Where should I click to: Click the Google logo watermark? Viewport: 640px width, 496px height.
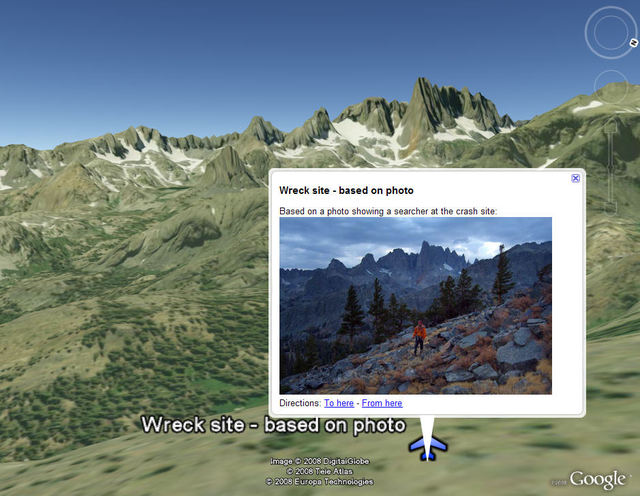pyautogui.click(x=598, y=479)
